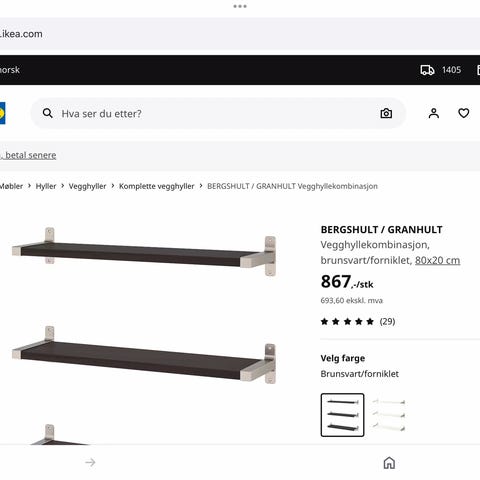Click postal code 1405

[451, 70]
